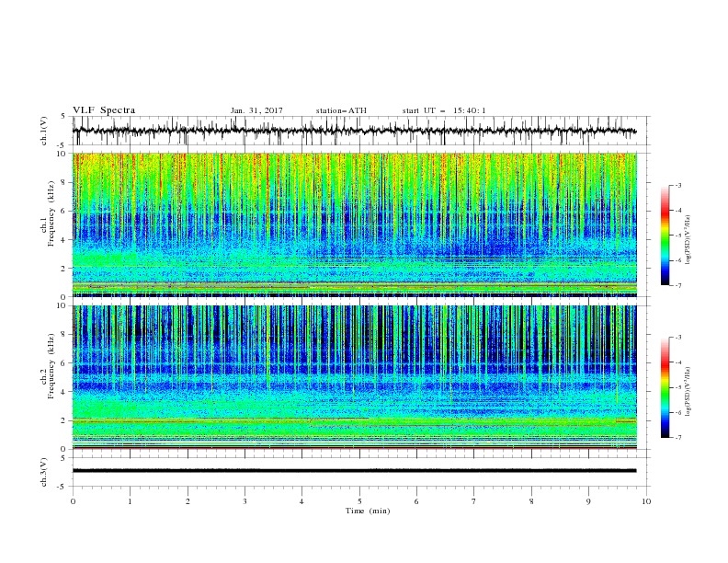Click the ch.3 waveform trace panel
This screenshot has width=728, height=563.
(360, 472)
